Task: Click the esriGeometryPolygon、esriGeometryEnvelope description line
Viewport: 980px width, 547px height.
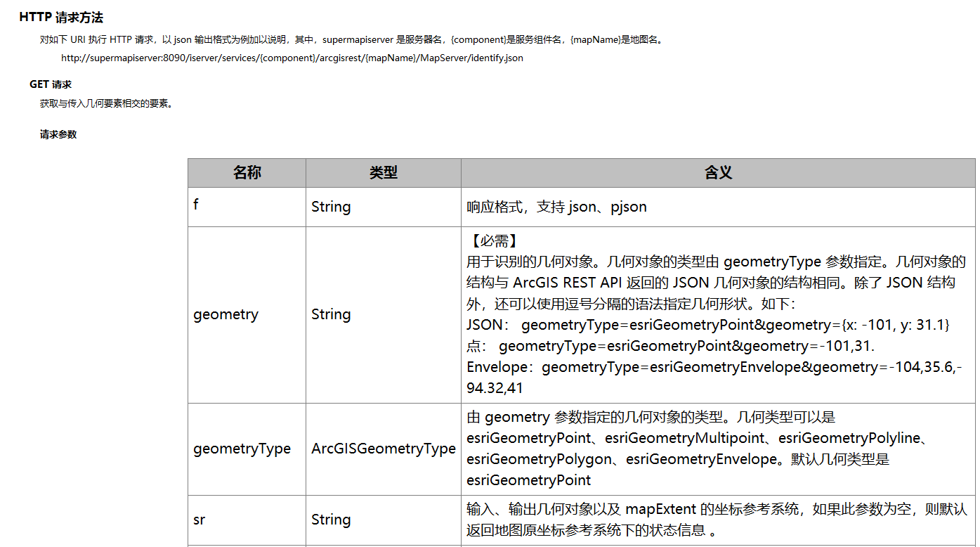Action: (x=678, y=459)
